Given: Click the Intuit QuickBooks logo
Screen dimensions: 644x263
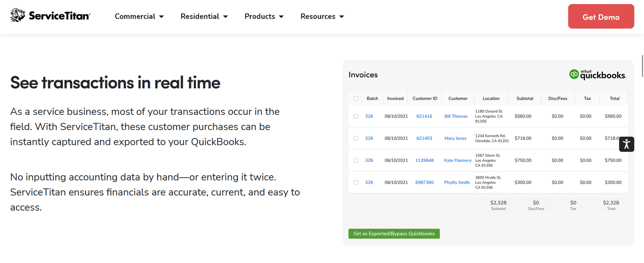Looking at the screenshot, I should (x=598, y=75).
